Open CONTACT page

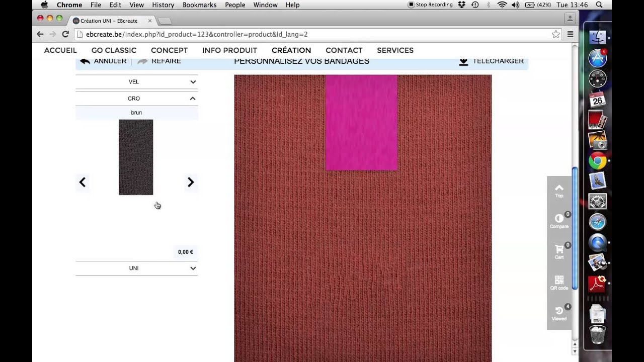pyautogui.click(x=344, y=50)
